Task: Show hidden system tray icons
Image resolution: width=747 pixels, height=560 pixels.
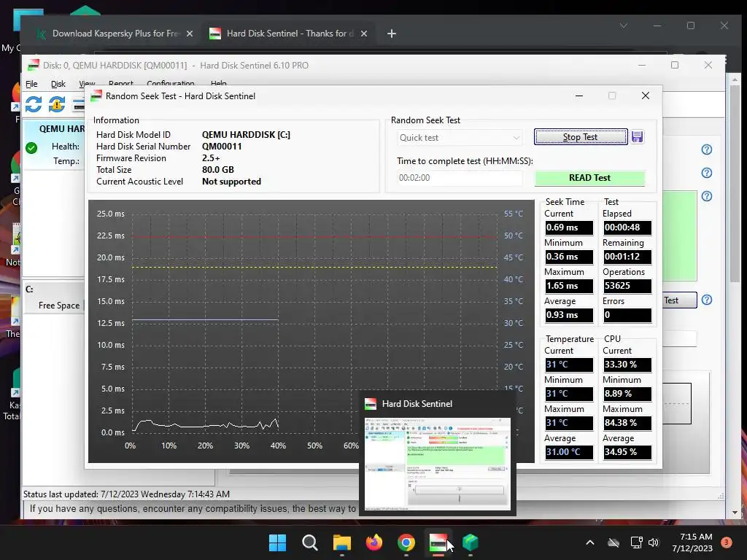Action: pyautogui.click(x=589, y=542)
